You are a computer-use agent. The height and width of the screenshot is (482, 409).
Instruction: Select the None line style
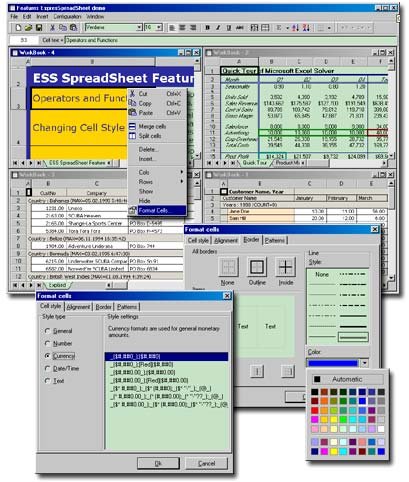322,275
